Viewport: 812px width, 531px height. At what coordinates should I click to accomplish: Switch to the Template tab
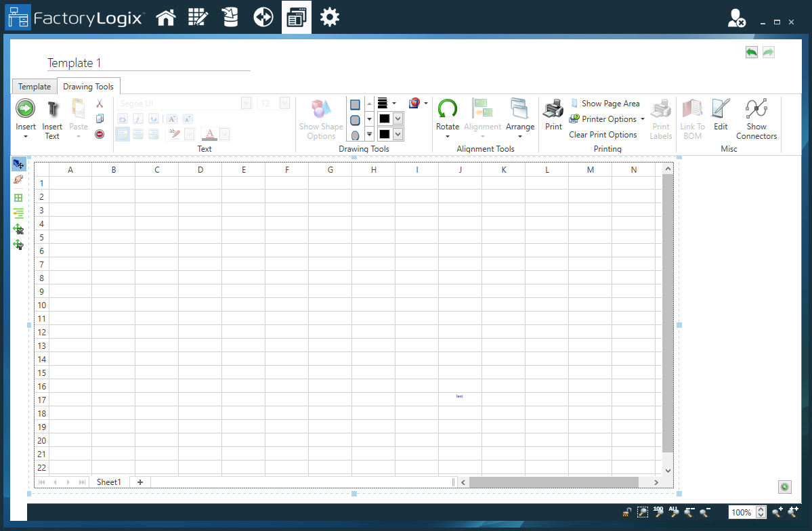tap(34, 86)
